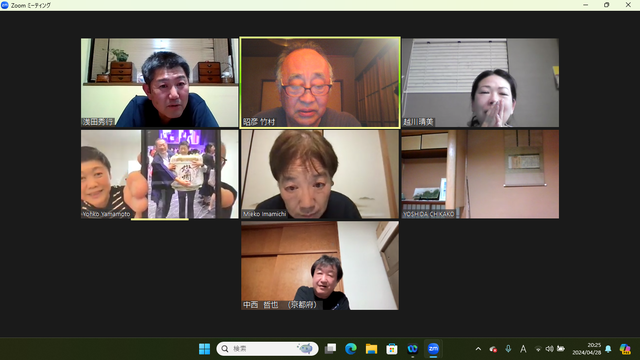Select the 越川晴美 video tile
The height and width of the screenshot is (360, 640).
(480, 82)
